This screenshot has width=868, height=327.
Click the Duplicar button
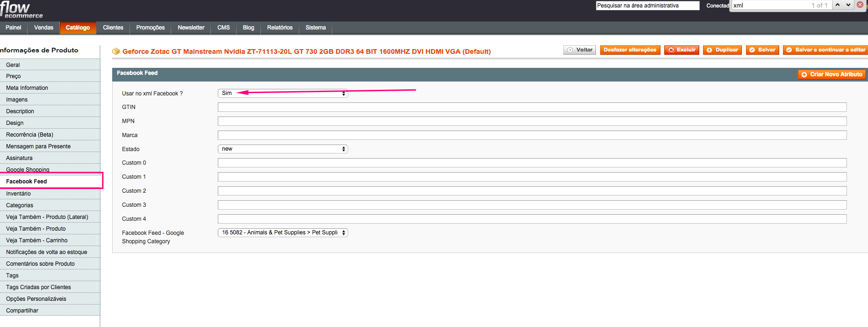[722, 50]
